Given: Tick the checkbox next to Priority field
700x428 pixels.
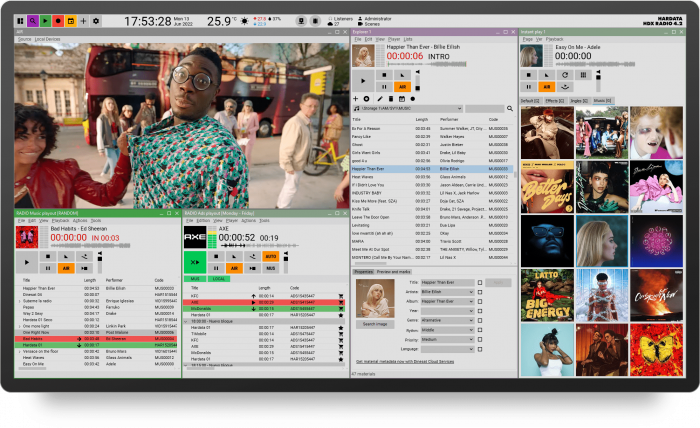Looking at the screenshot, I should pyautogui.click(x=480, y=340).
